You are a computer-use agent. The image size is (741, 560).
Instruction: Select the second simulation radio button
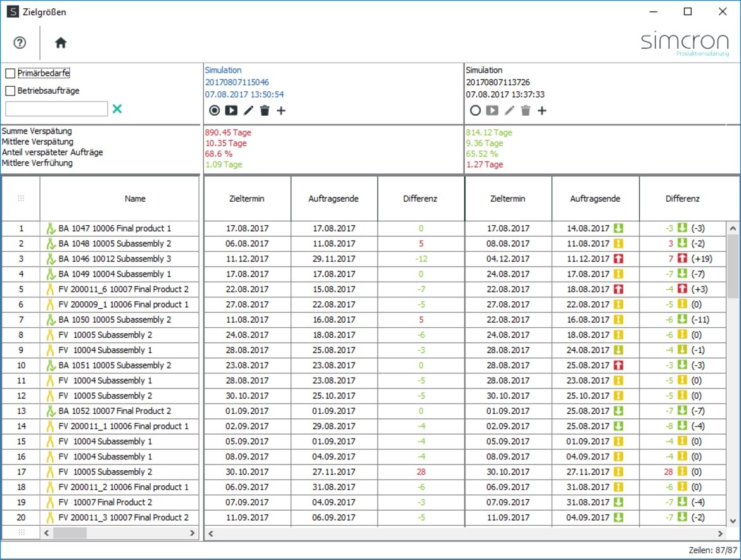475,111
